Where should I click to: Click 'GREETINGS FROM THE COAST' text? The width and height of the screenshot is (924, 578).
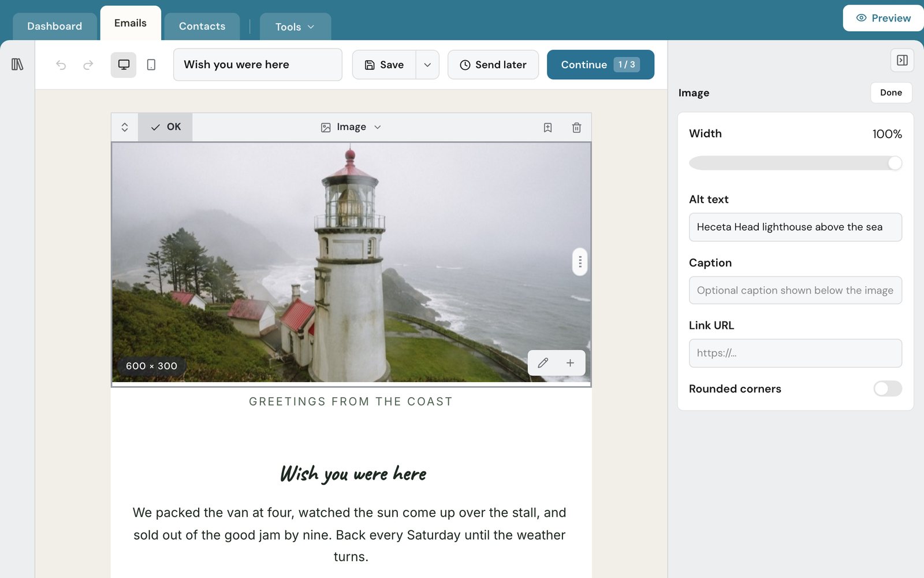coord(351,402)
